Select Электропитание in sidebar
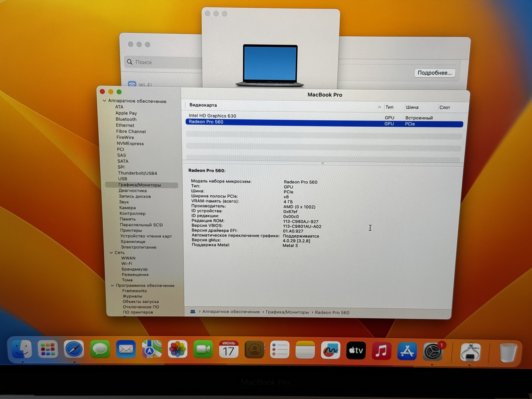 tap(138, 247)
